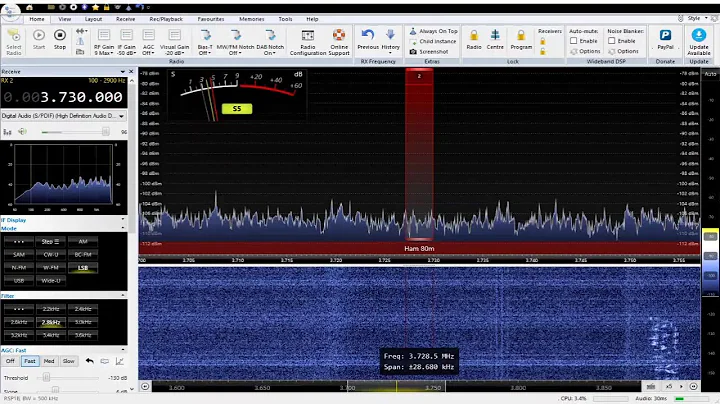Go to Previous RX frequency

[x=368, y=39]
